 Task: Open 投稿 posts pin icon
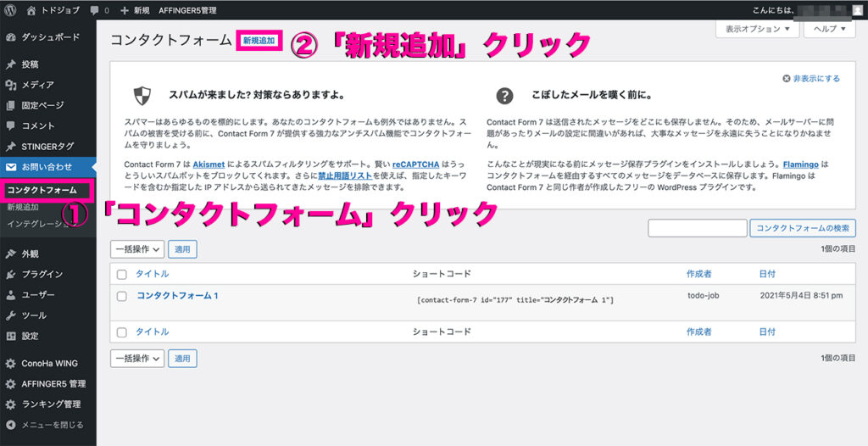(10, 64)
